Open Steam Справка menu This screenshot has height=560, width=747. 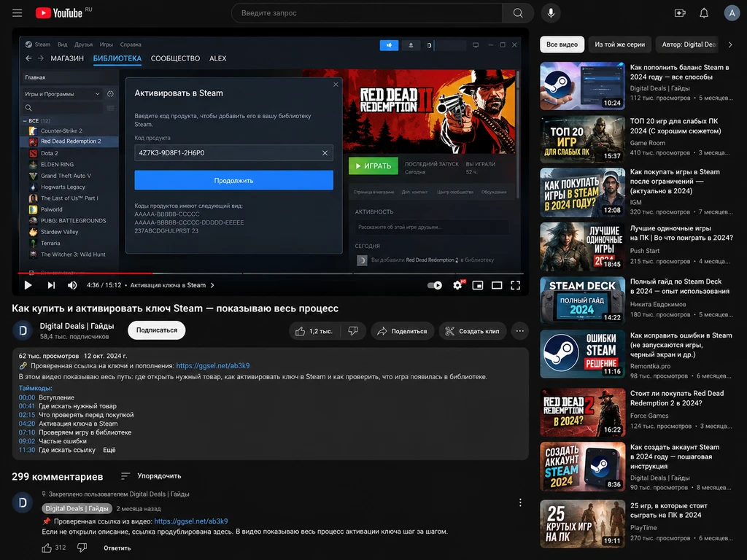point(131,44)
